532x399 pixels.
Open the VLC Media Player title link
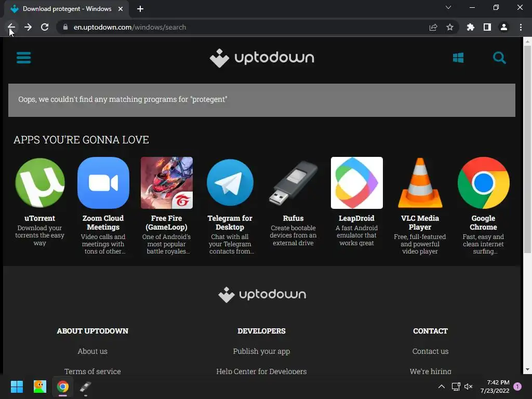click(420, 222)
